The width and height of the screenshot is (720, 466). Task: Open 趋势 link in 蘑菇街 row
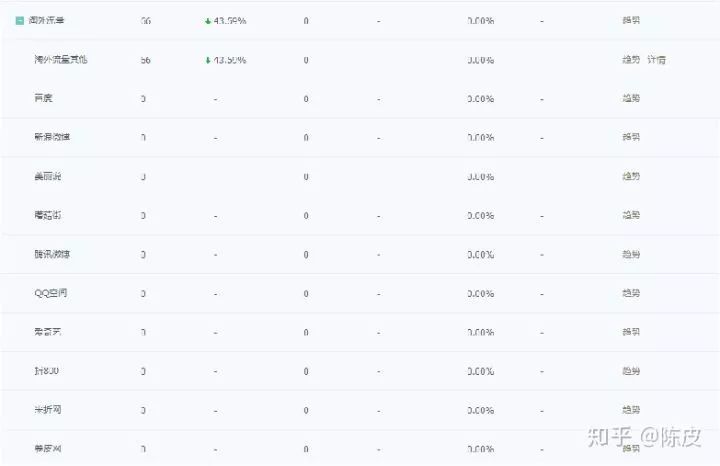pos(630,215)
